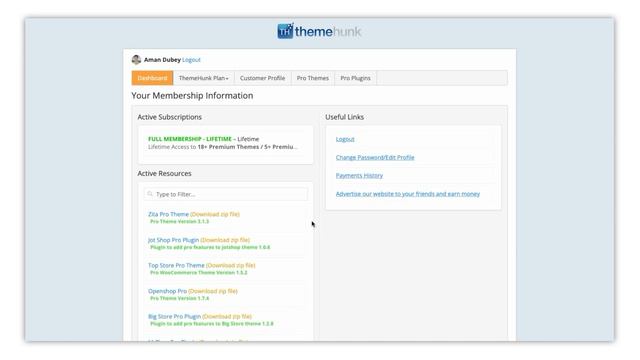The image size is (640, 360).
Task: Open the Advertise our website affiliate link
Action: click(x=408, y=194)
